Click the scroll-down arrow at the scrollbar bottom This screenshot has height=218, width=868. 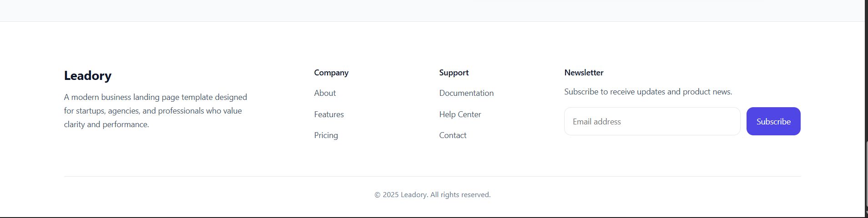(866, 214)
